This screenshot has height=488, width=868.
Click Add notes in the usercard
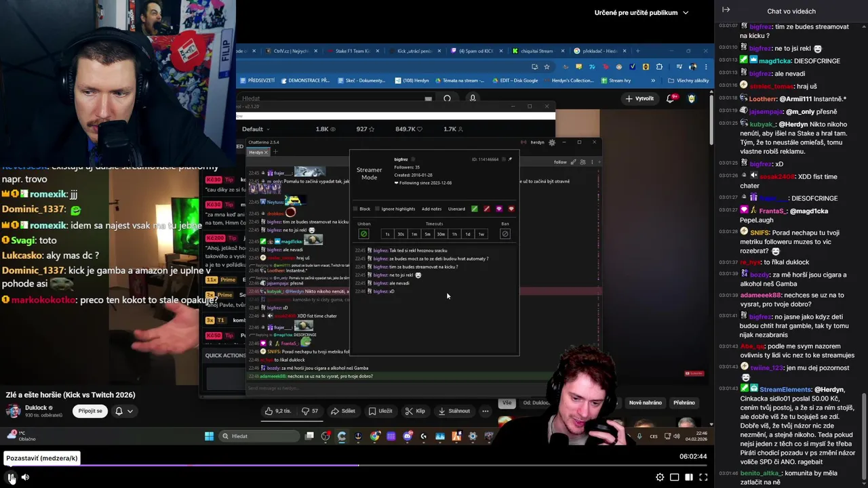431,209
